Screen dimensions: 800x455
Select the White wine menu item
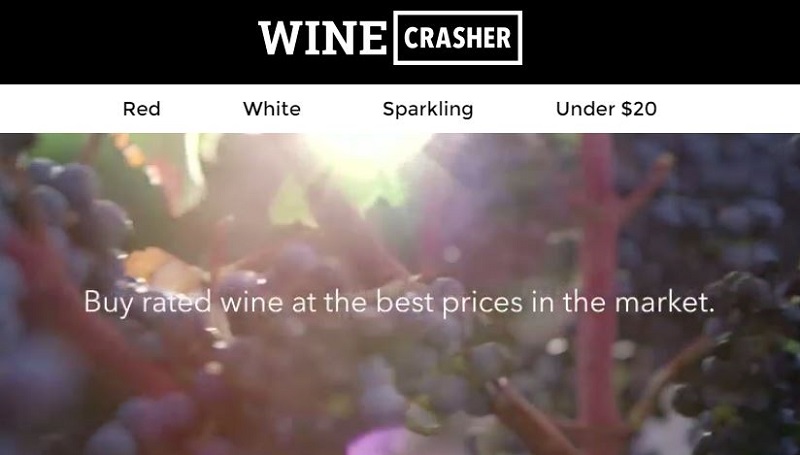271,109
